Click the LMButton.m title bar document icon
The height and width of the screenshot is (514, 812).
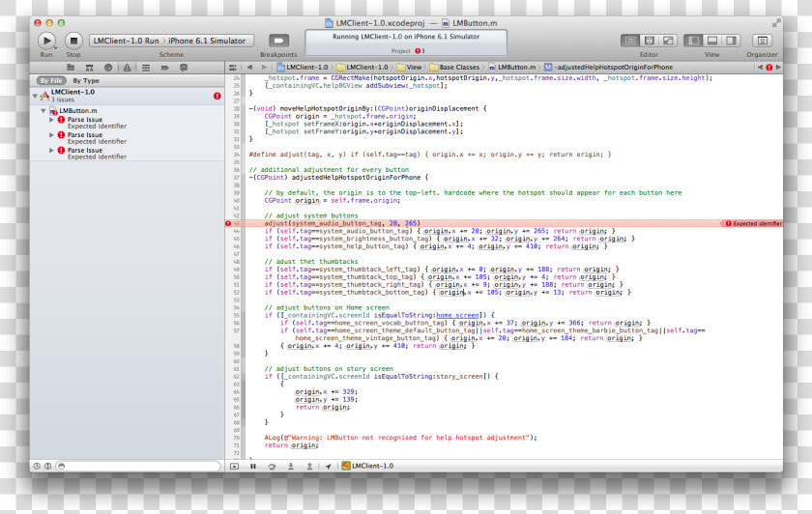click(446, 23)
